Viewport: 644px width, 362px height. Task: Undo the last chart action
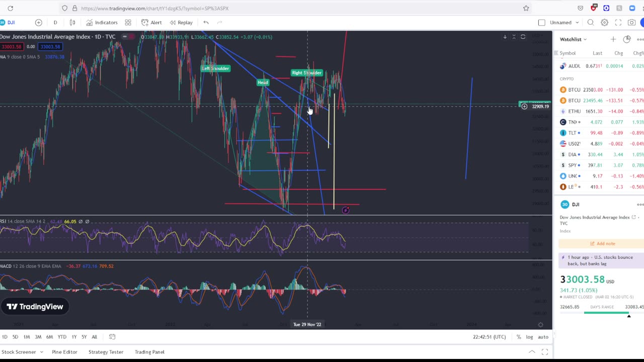point(206,23)
